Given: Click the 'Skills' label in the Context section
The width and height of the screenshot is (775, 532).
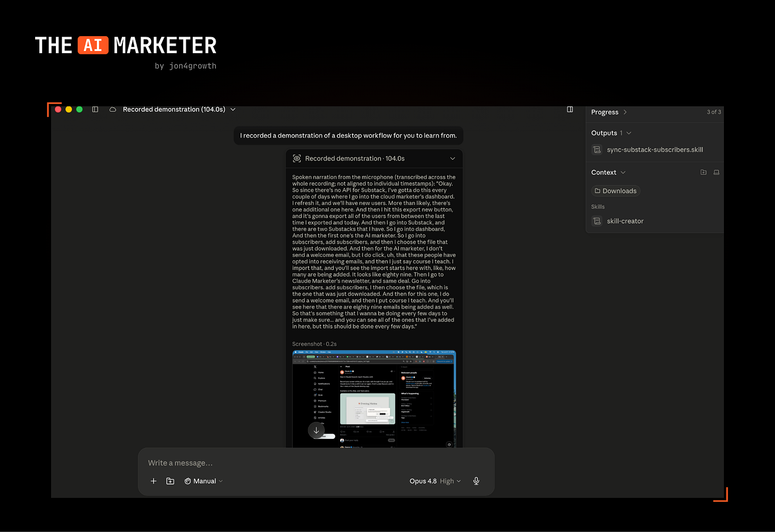Looking at the screenshot, I should coord(598,207).
